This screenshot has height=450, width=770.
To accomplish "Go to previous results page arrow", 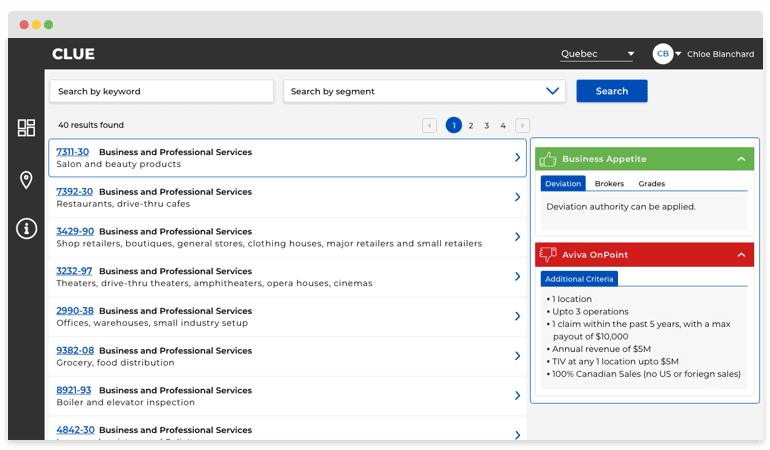I will click(429, 126).
